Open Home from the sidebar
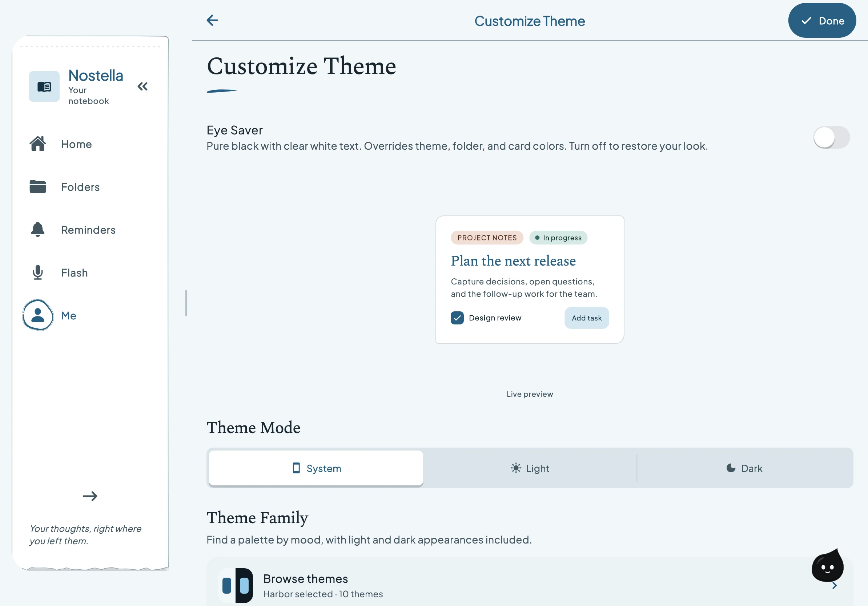Image resolution: width=868 pixels, height=606 pixels. click(90, 144)
